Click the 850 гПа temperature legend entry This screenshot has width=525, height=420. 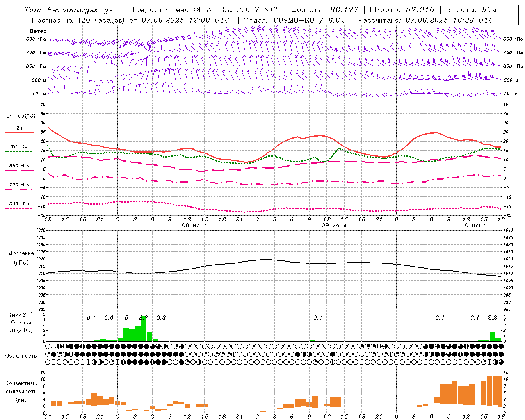coord(19,166)
